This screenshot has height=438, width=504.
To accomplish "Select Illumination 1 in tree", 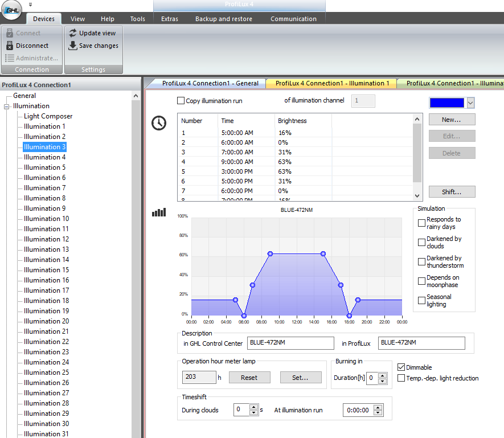I will pyautogui.click(x=44, y=126).
